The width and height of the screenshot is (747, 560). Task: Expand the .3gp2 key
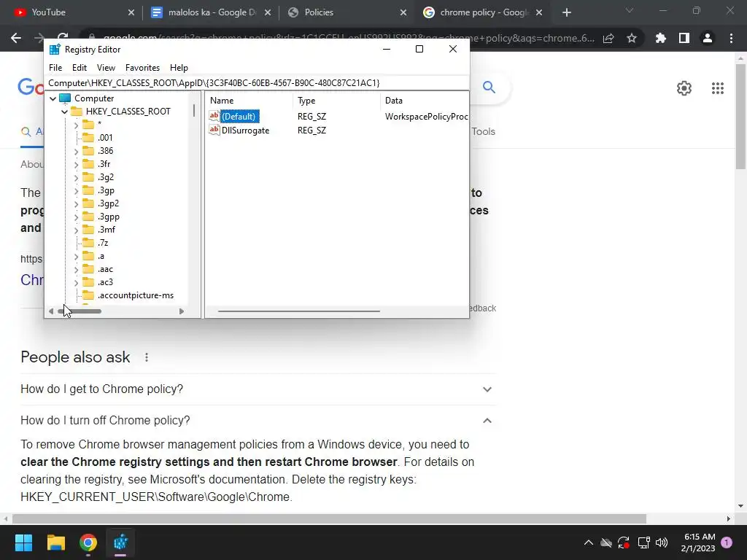click(x=76, y=204)
